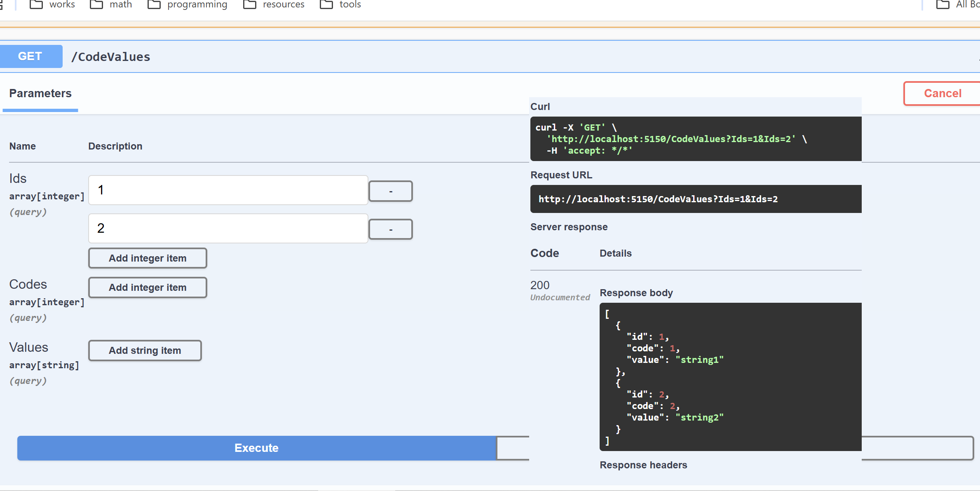
Task: Open the works bookmark folder
Action: pos(52,5)
